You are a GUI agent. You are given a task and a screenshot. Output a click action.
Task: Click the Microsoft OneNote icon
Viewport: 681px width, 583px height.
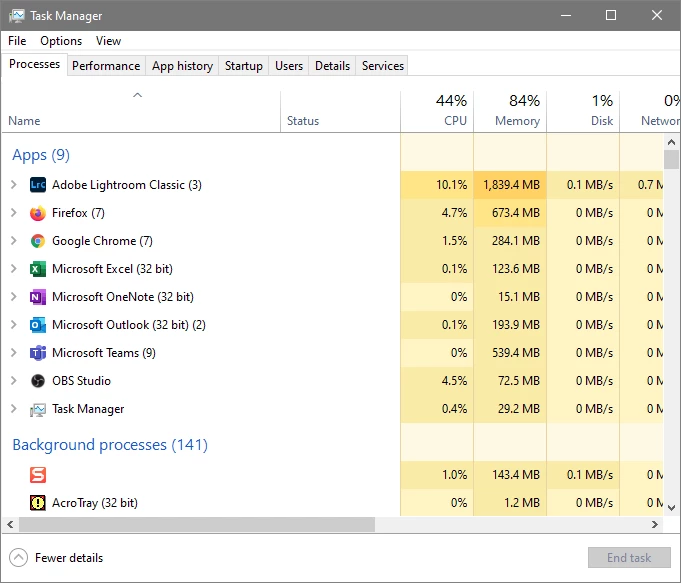[38, 297]
